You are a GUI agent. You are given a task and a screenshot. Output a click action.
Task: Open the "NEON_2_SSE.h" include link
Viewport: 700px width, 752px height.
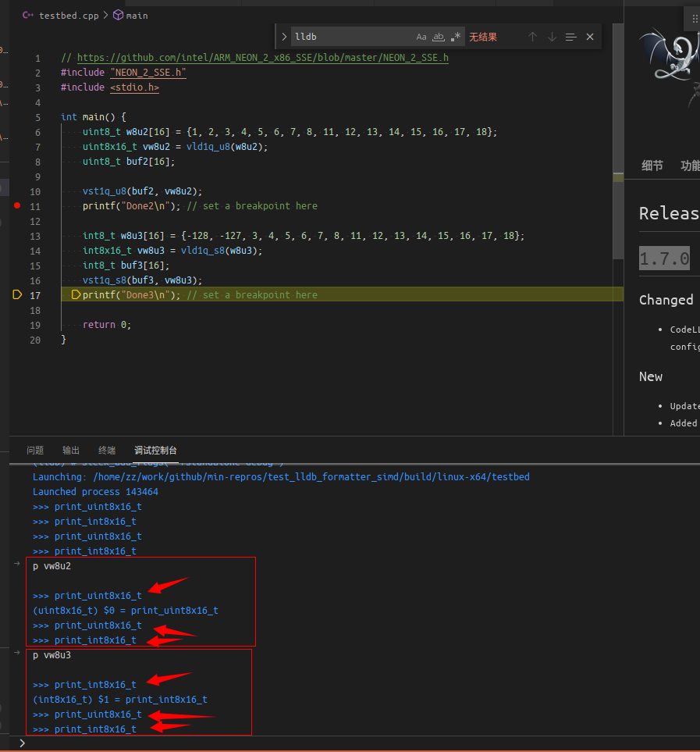[148, 73]
